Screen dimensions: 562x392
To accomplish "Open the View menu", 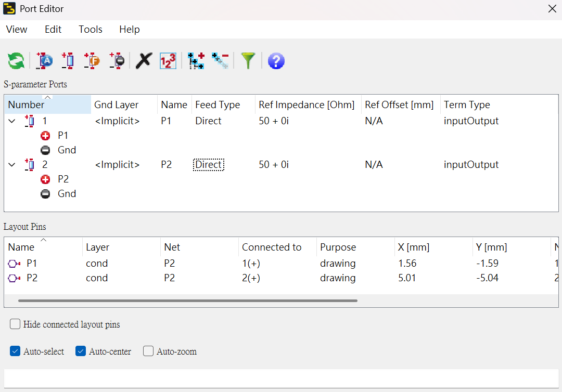I will tap(17, 29).
